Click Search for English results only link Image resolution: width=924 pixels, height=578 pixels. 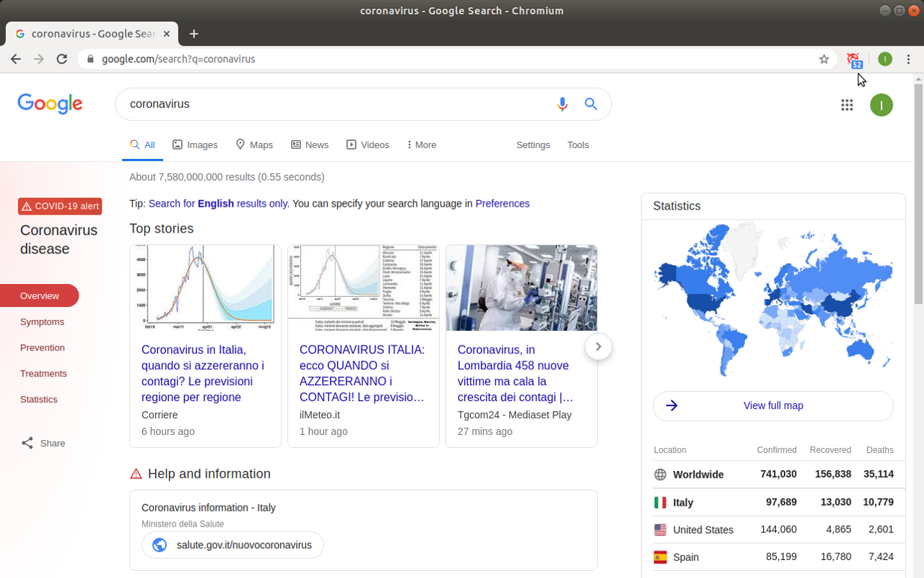218,204
